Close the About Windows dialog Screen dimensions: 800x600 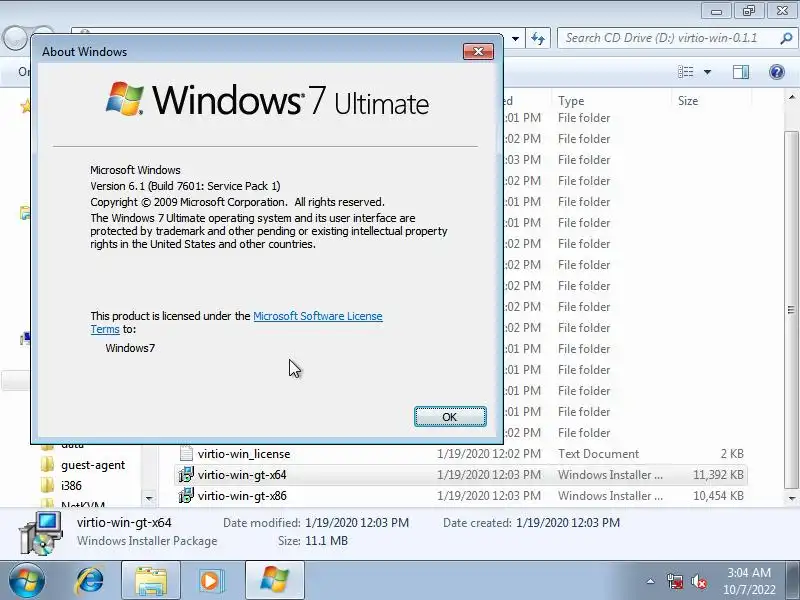coord(478,52)
